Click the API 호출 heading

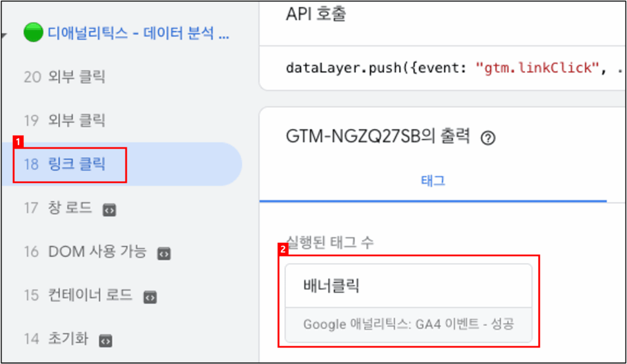coord(316,14)
